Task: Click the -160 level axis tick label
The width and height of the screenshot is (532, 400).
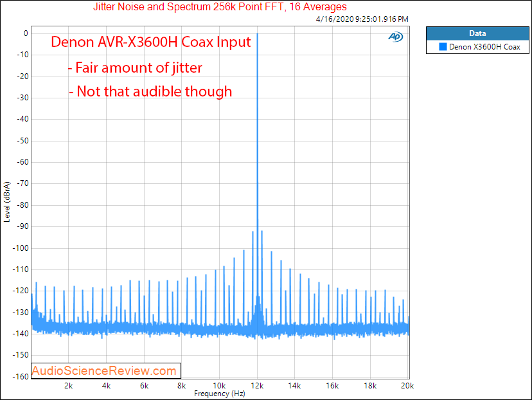Action: point(21,377)
